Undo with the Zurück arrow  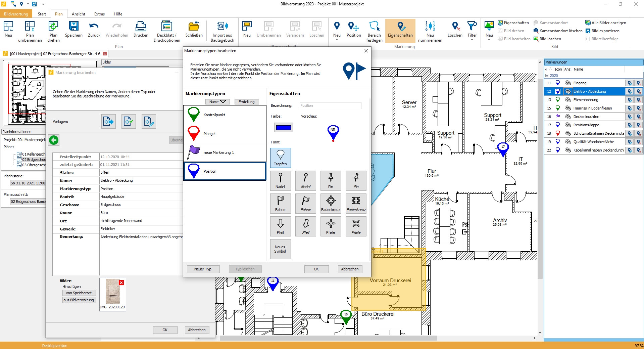click(x=94, y=30)
